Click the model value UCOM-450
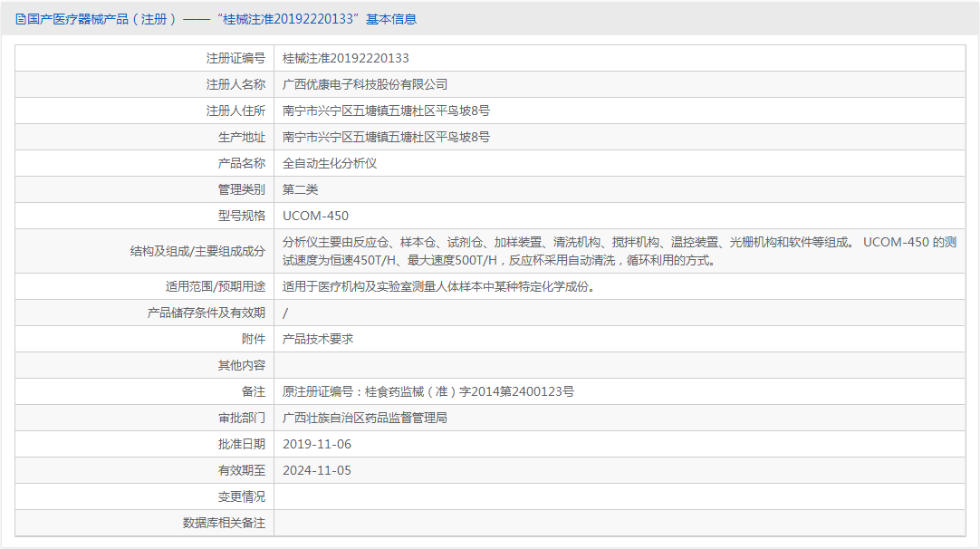The width and height of the screenshot is (980, 549). [x=315, y=216]
